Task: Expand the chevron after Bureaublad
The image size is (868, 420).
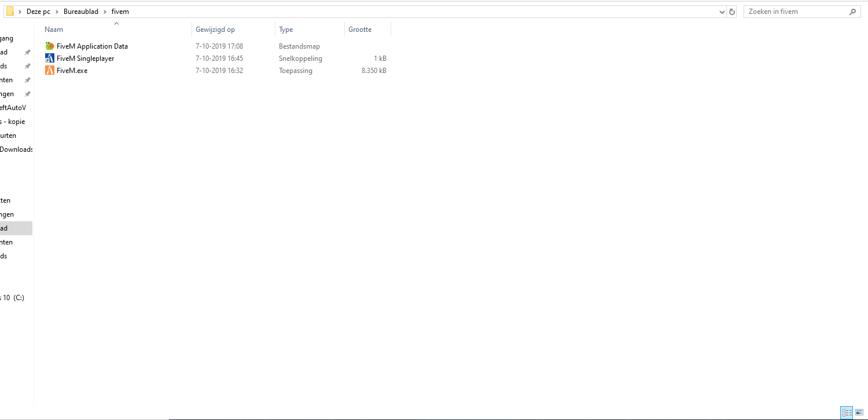Action: tap(105, 12)
